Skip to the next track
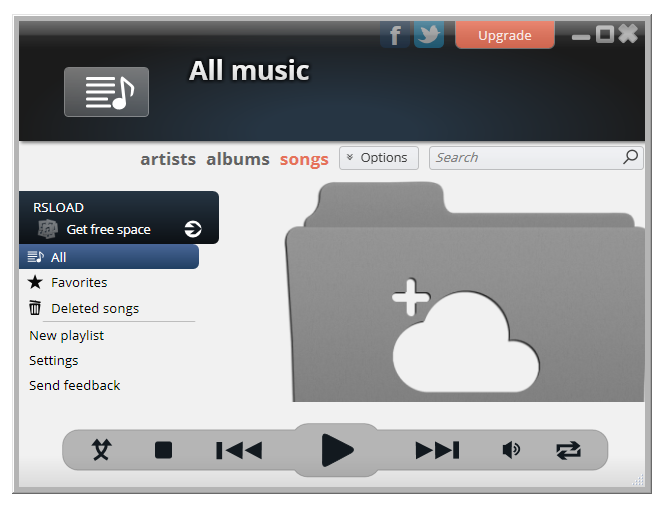Viewport: 661px width, 506px height. pyautogui.click(x=437, y=450)
